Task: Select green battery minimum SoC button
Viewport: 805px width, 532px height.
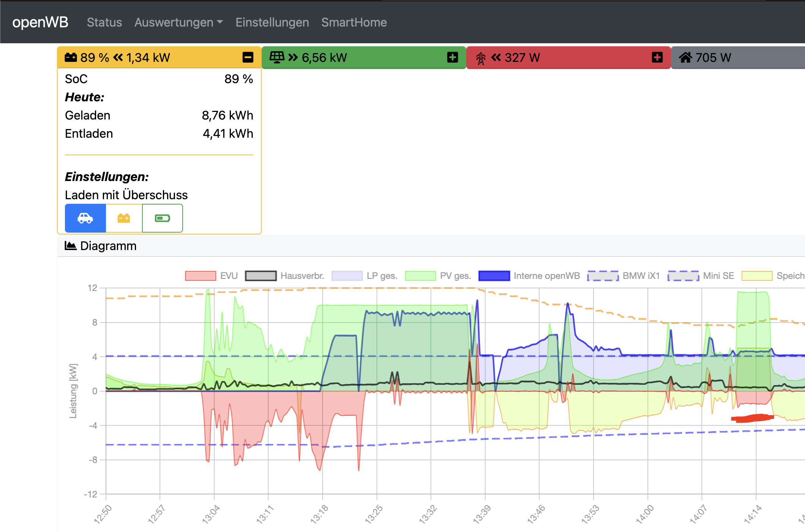Action: pos(163,218)
